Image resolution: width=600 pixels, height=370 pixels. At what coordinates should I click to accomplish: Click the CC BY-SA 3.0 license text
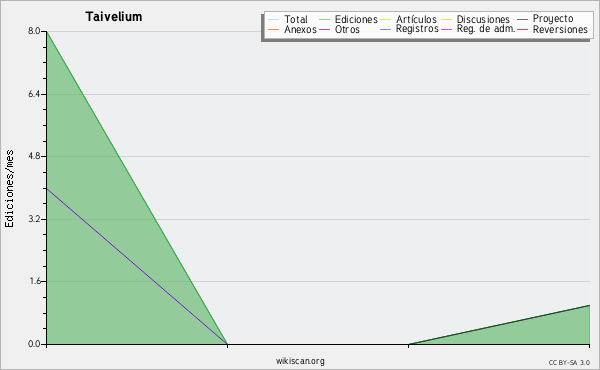click(x=569, y=363)
